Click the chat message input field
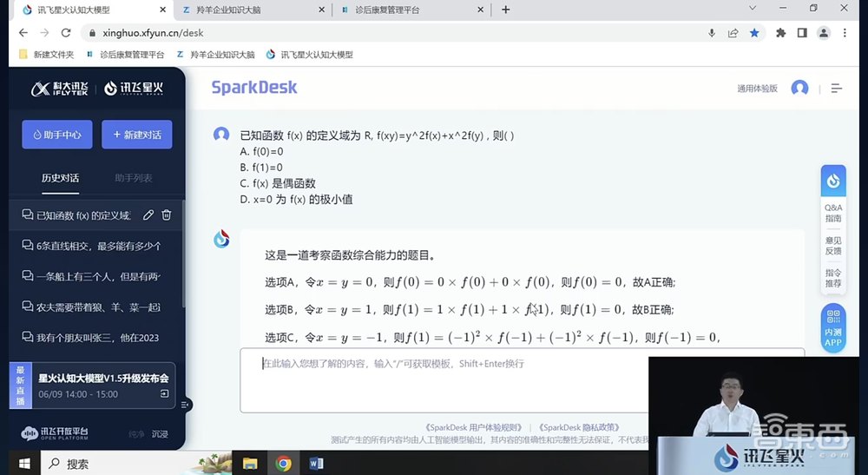The image size is (868, 475). pos(521,365)
